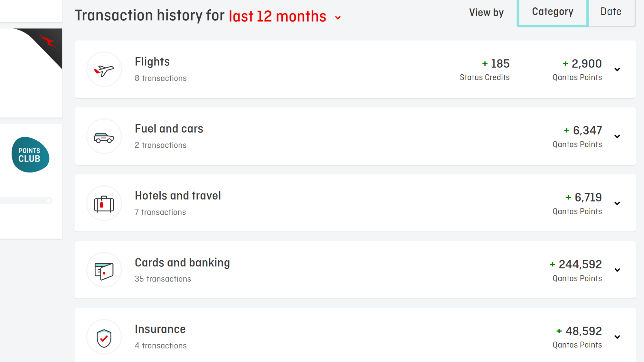644x362 pixels.
Task: Click the Flights heading
Action: [152, 62]
